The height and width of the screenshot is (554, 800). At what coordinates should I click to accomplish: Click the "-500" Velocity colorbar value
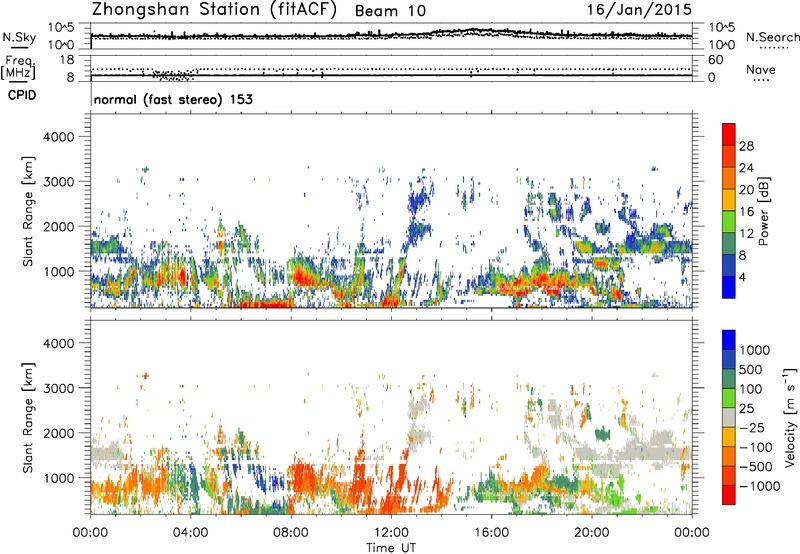[x=755, y=467]
